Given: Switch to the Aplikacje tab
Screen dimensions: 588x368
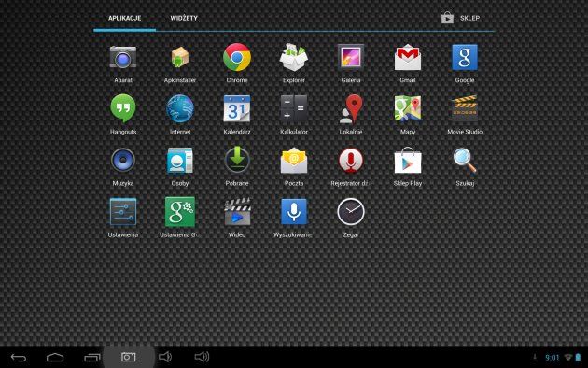Looking at the screenshot, I should click(124, 18).
